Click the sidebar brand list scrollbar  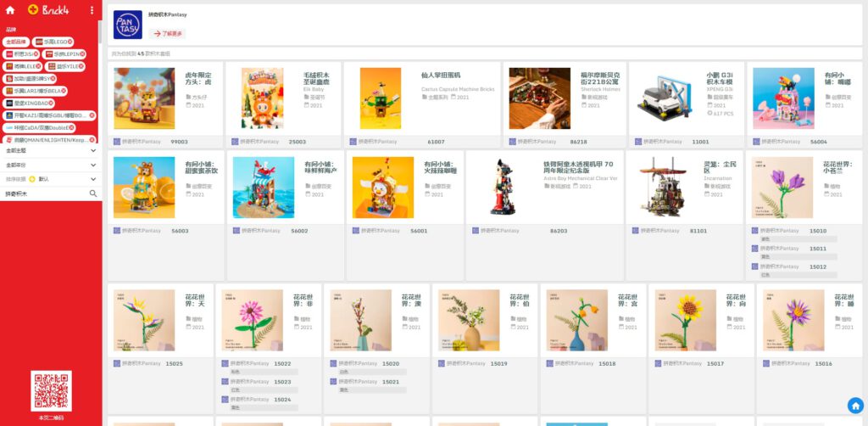[100, 32]
